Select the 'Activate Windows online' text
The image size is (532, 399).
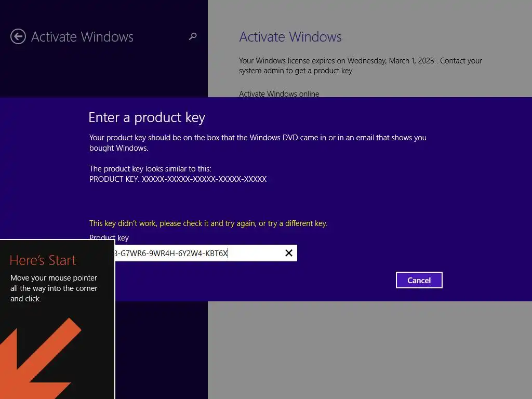point(279,94)
